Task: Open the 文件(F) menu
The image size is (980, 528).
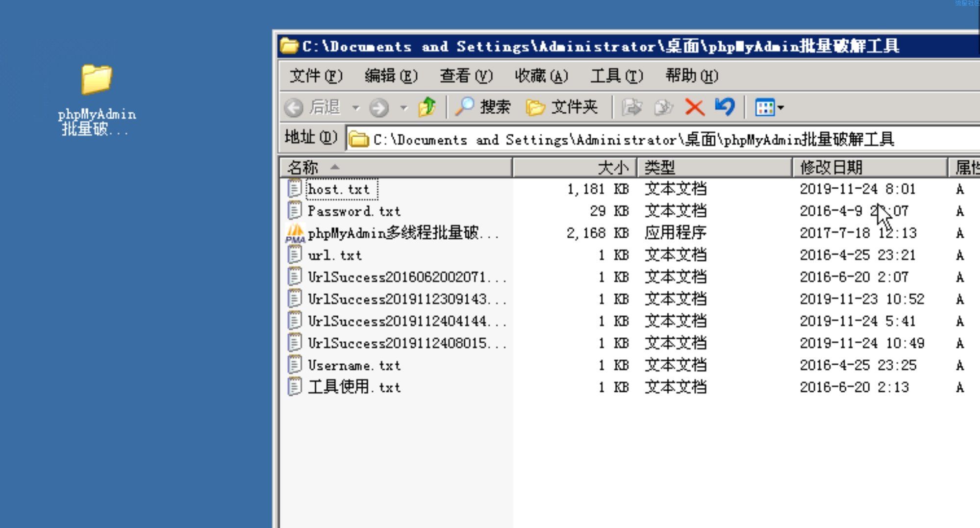Action: (x=316, y=76)
